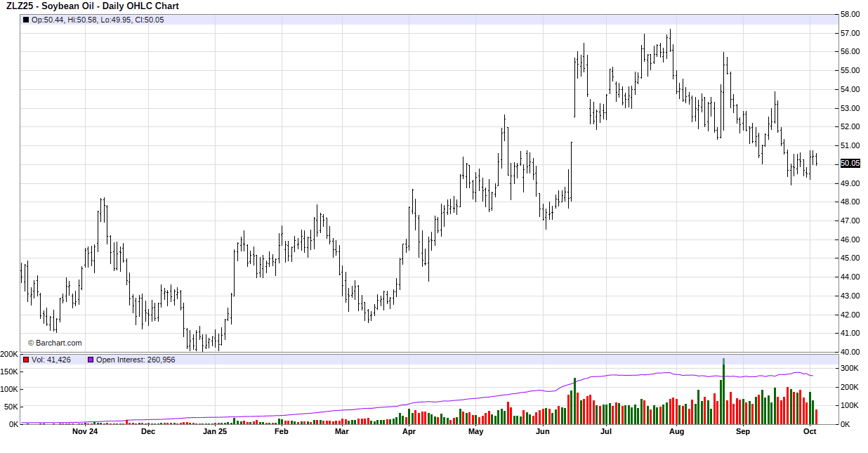Select the Nov 24 label on date axis
The image size is (868, 453).
85,432
